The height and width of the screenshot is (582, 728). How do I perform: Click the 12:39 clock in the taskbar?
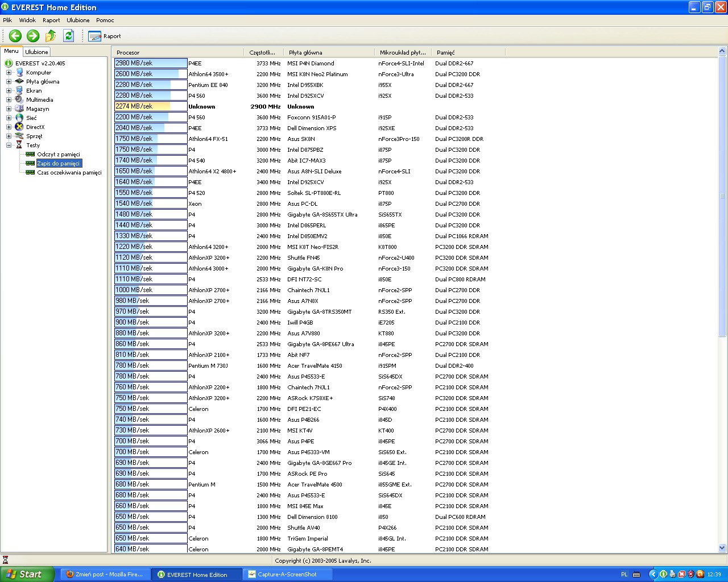pos(714,574)
